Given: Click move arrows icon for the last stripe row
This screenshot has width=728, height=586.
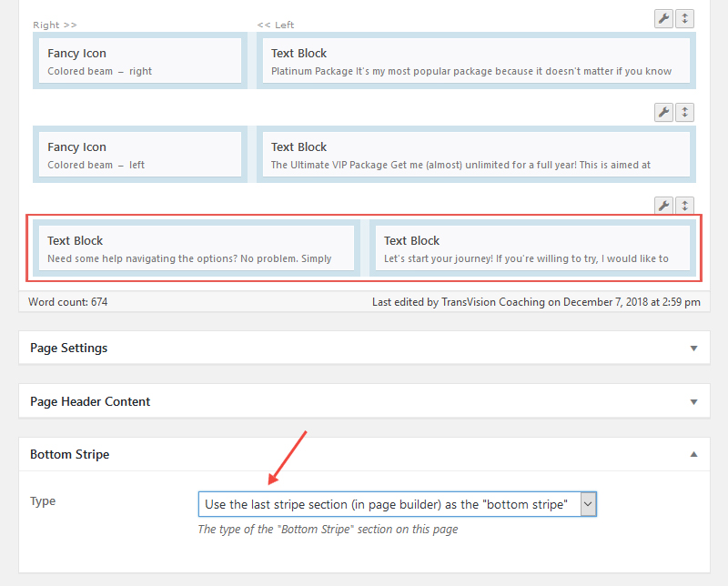Looking at the screenshot, I should (x=684, y=206).
